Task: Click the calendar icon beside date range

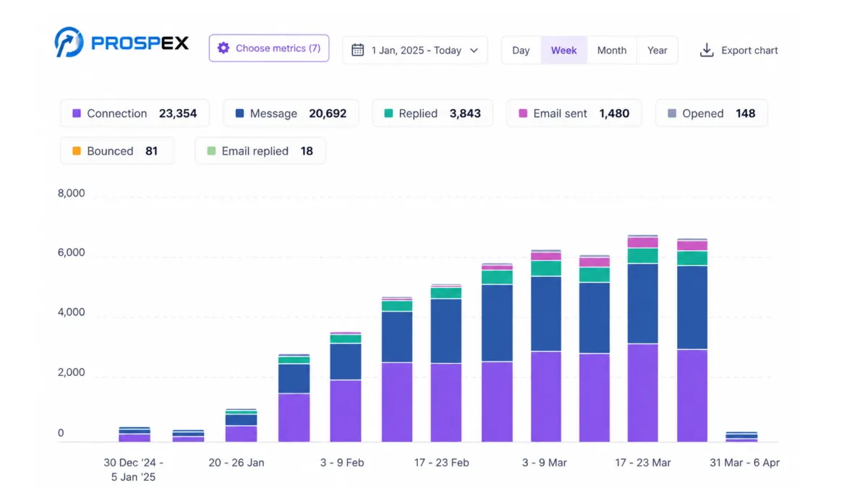Action: coord(357,50)
